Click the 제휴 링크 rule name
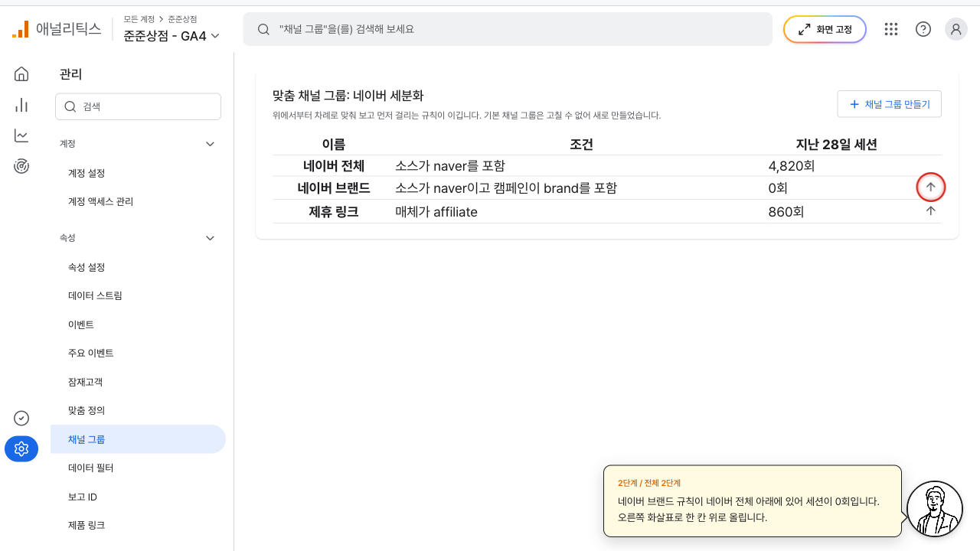 [333, 212]
